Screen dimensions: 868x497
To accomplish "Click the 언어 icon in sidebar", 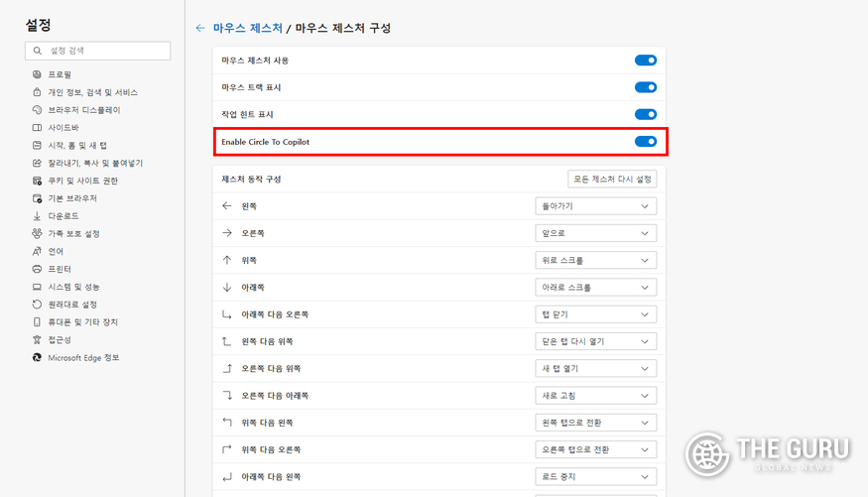I will click(37, 251).
